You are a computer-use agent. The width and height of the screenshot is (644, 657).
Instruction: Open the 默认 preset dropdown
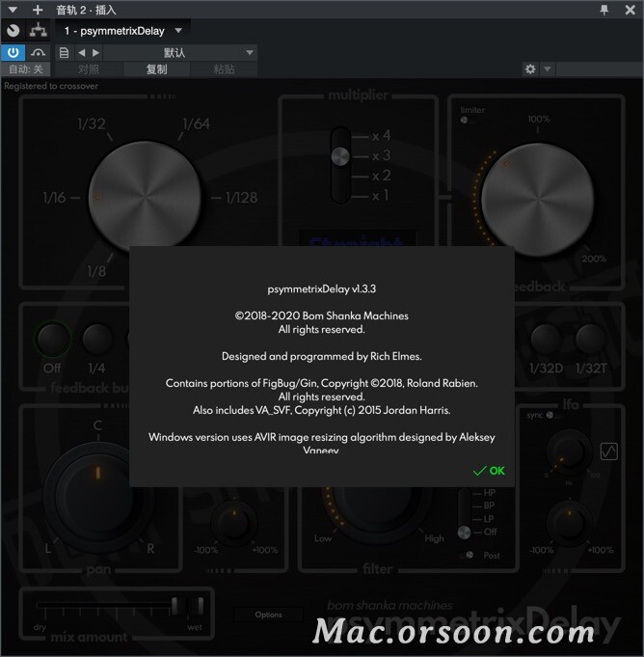tap(179, 53)
